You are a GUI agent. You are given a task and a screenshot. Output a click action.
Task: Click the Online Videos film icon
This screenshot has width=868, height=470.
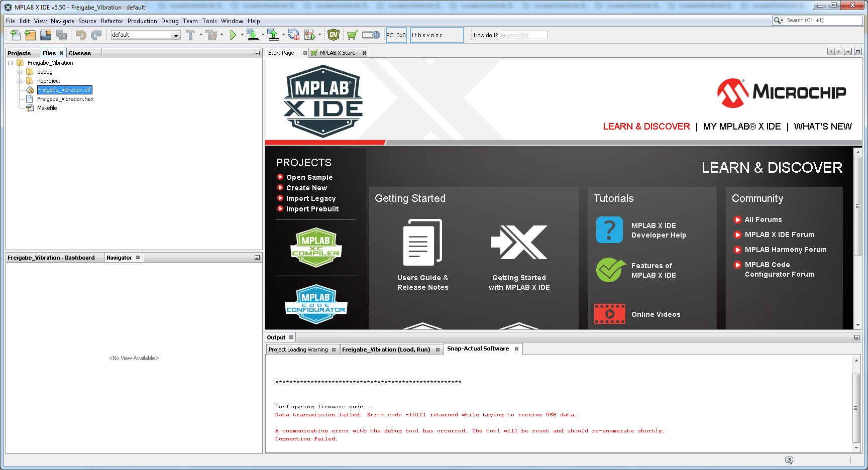click(609, 314)
